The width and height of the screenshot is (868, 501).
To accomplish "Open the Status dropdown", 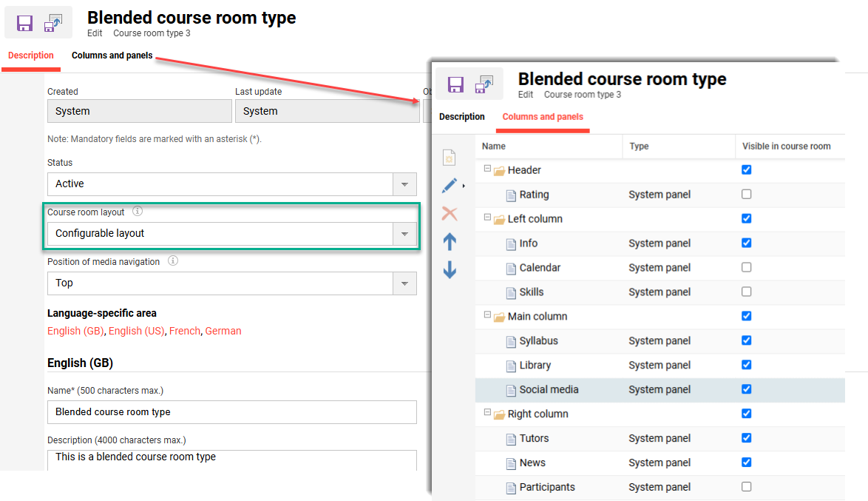I will (404, 184).
